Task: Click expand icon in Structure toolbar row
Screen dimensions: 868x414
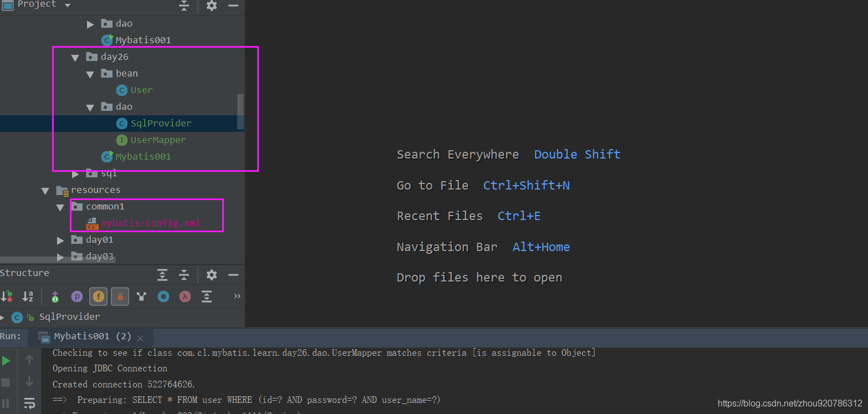Action: (207, 297)
